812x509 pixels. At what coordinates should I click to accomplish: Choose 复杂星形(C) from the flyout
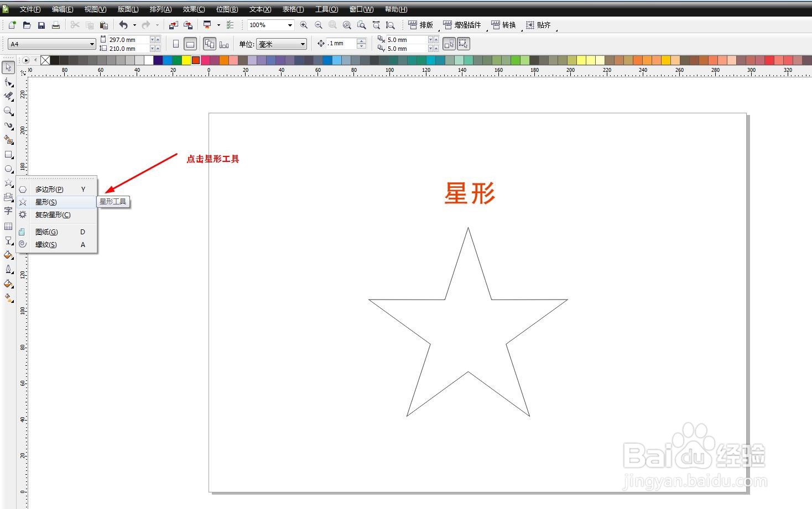click(x=56, y=214)
